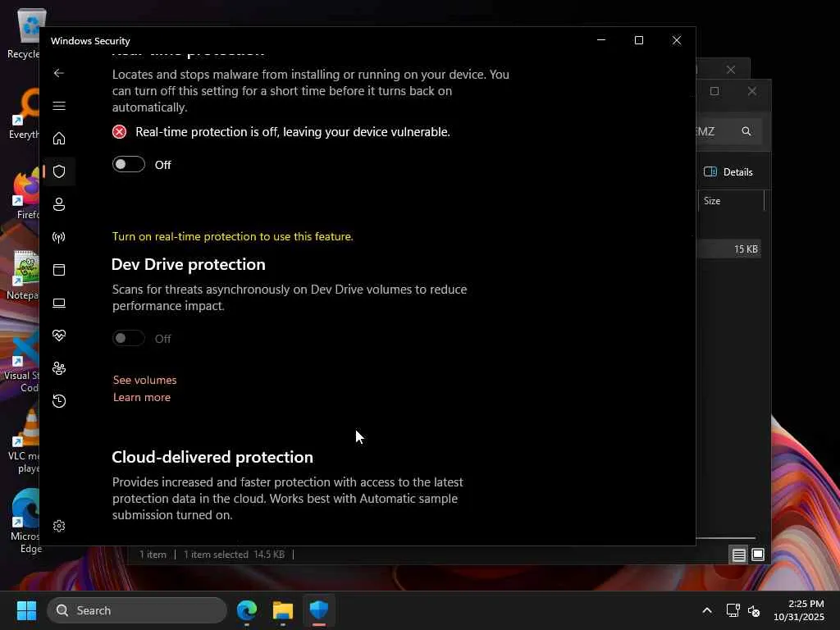Open File Explorer from the taskbar
840x630 pixels.
(283, 610)
